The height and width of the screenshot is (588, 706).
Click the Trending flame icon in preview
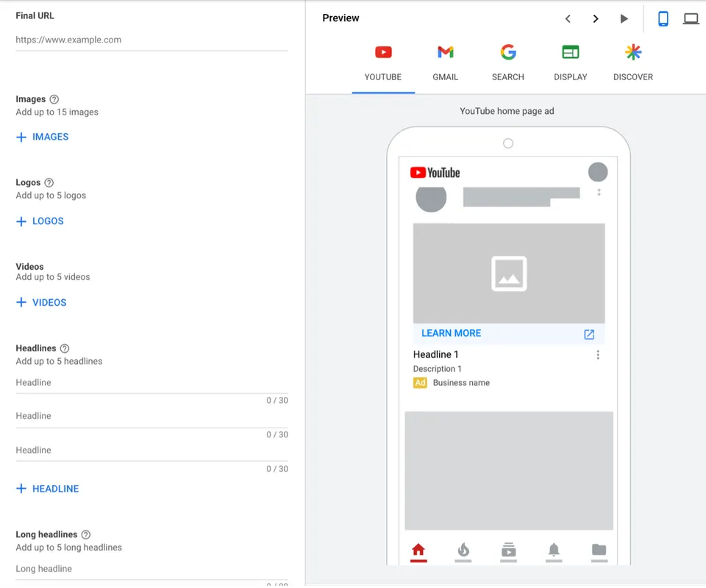[463, 551]
